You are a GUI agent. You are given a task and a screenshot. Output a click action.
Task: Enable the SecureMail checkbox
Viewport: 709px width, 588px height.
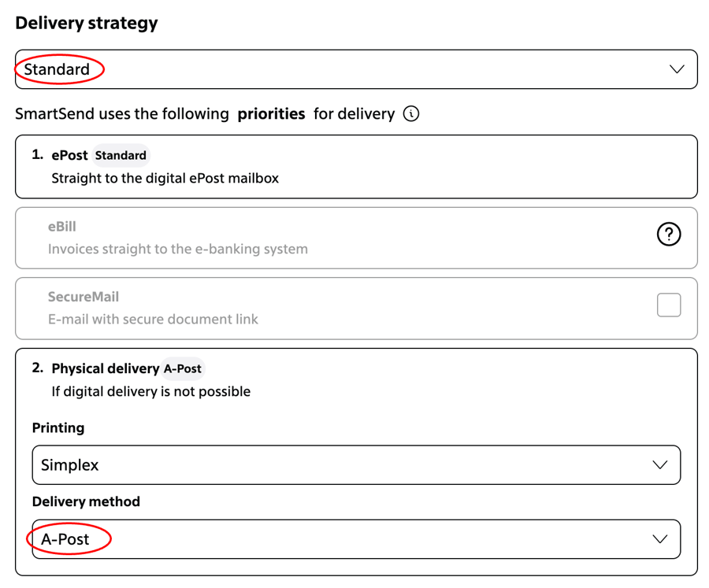point(669,305)
